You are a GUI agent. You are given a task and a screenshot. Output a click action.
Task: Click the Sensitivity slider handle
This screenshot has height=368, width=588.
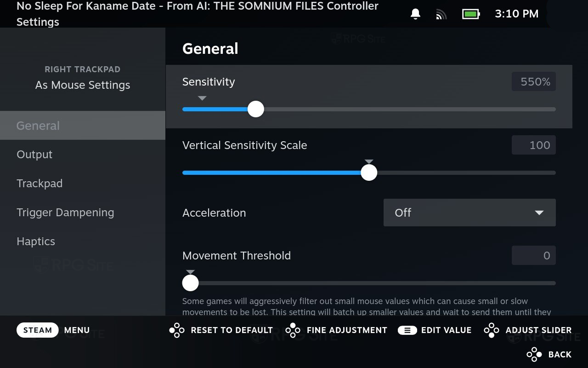tap(256, 109)
